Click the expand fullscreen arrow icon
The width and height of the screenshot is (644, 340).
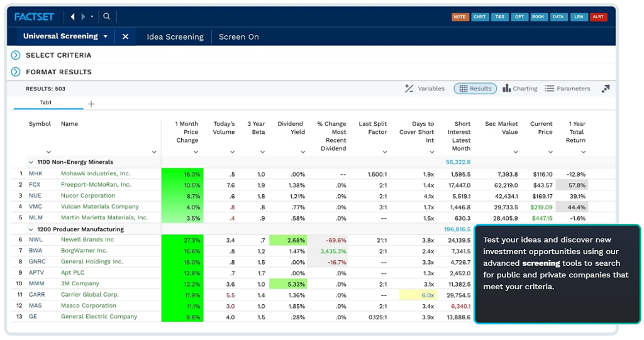pyautogui.click(x=606, y=89)
